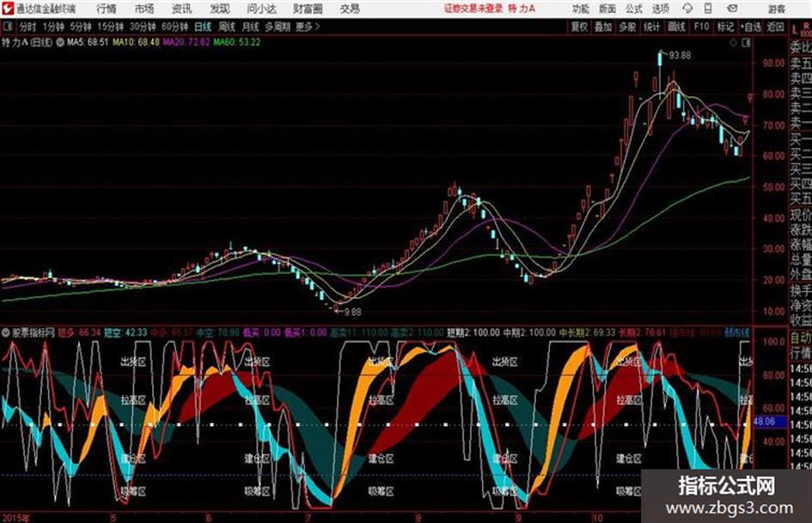Open the 行情 menu
Viewport: 812px width, 523px height.
pos(107,9)
